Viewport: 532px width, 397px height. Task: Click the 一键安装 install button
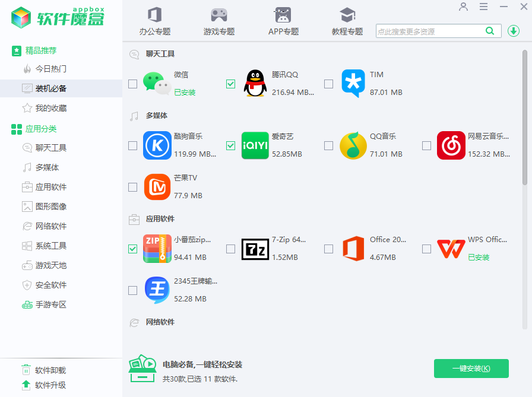(x=471, y=369)
